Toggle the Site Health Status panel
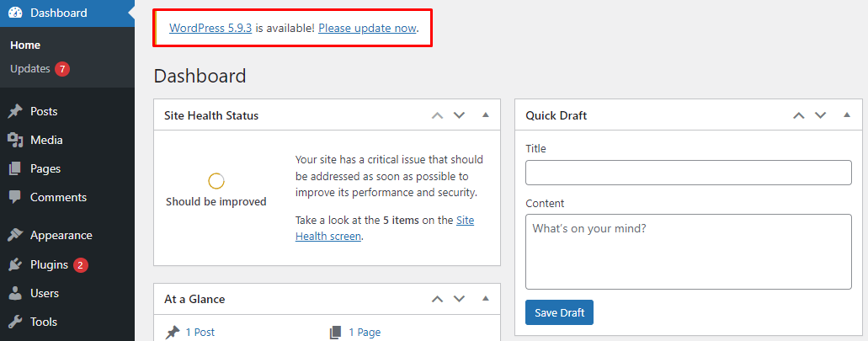This screenshot has width=868, height=341. click(x=486, y=115)
